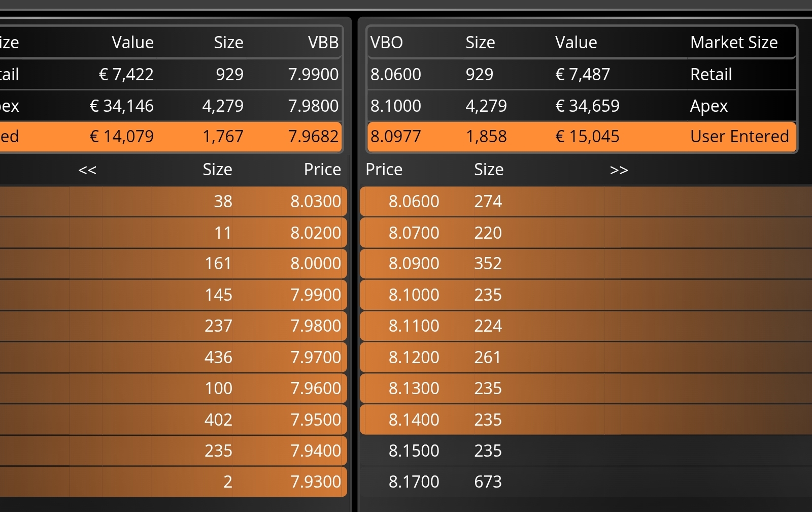Screen dimensions: 812x512
Task: Click user entered ask size 1,858
Action: click(486, 136)
